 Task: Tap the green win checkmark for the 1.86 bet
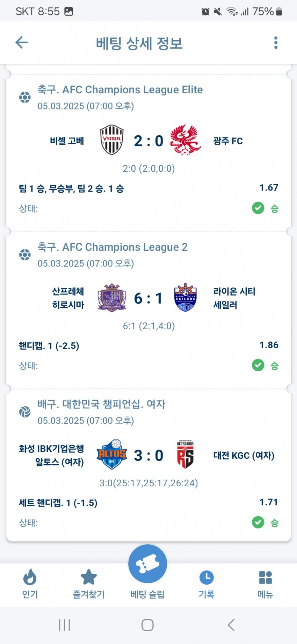258,366
